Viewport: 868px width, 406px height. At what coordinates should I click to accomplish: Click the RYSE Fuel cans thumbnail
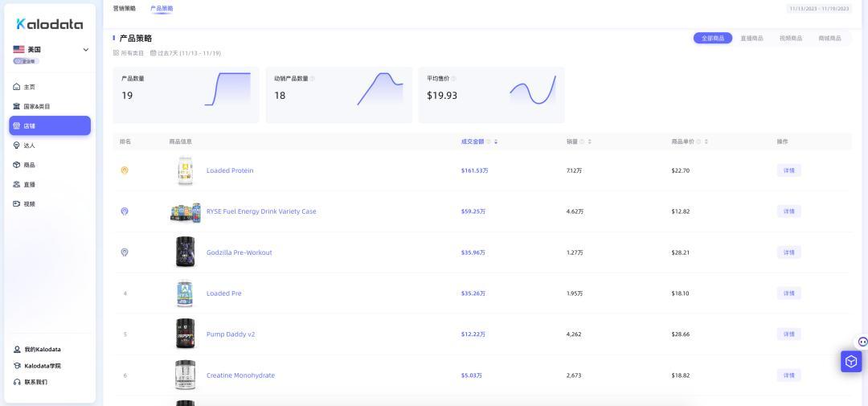186,213
